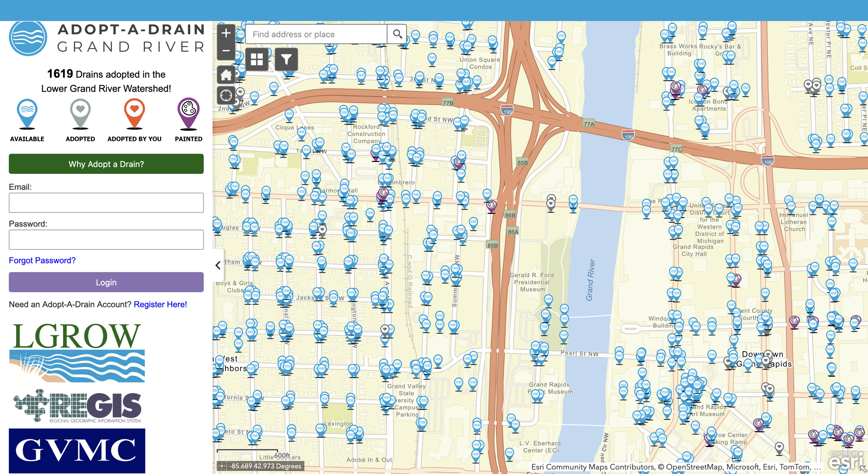
Task: Click the Available drain legend icon
Action: (27, 114)
